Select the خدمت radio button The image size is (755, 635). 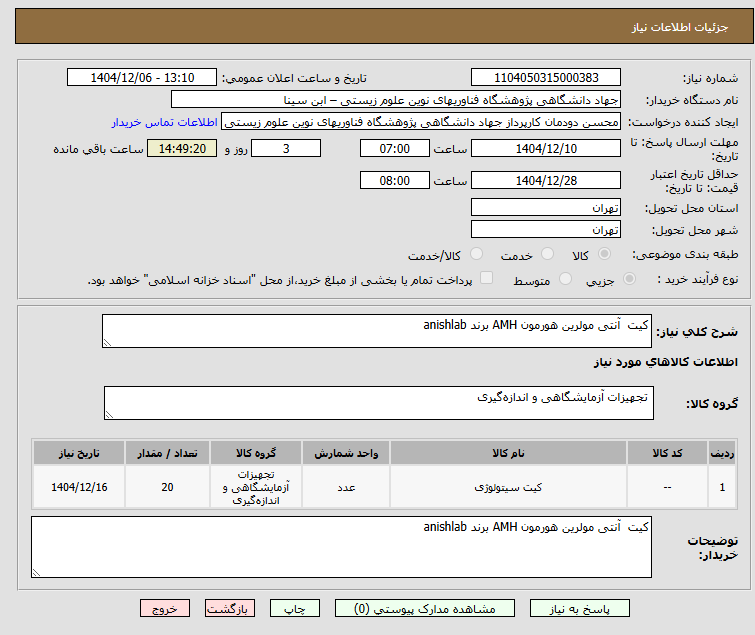(x=547, y=254)
